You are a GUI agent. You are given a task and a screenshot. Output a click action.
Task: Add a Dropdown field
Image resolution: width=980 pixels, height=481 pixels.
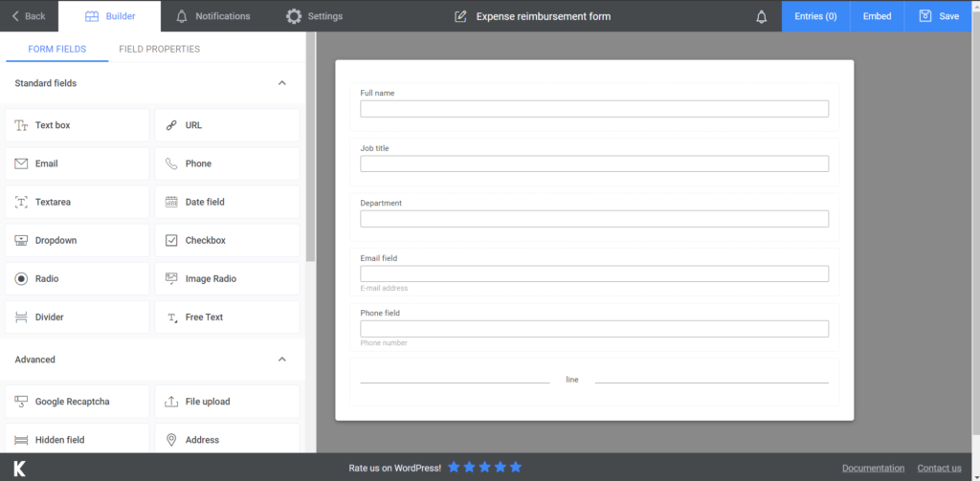pos(77,241)
